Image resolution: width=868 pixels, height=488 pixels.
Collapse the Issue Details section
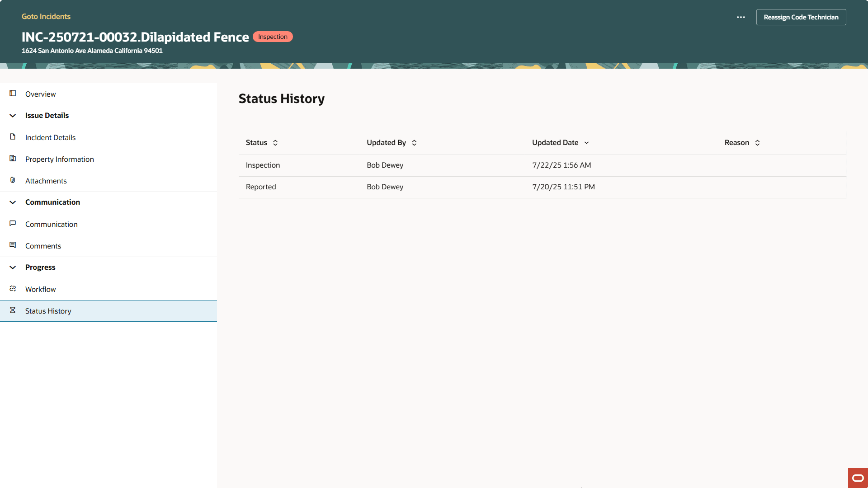coord(13,116)
